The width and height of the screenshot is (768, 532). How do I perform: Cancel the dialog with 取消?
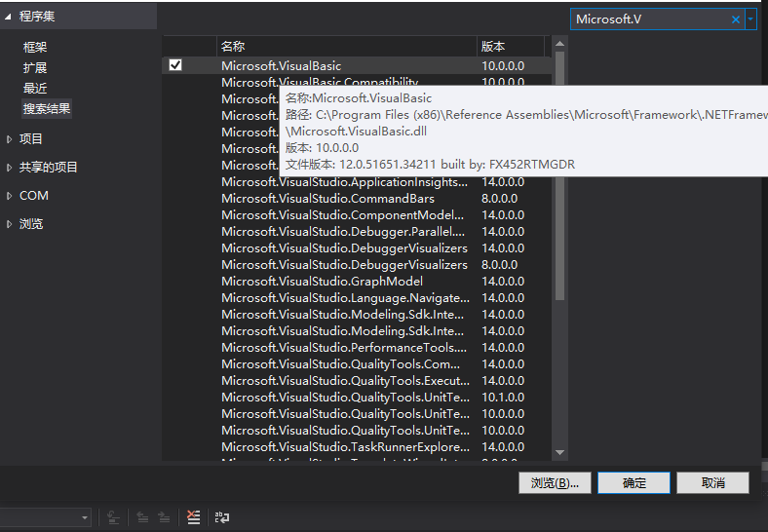[x=712, y=483]
